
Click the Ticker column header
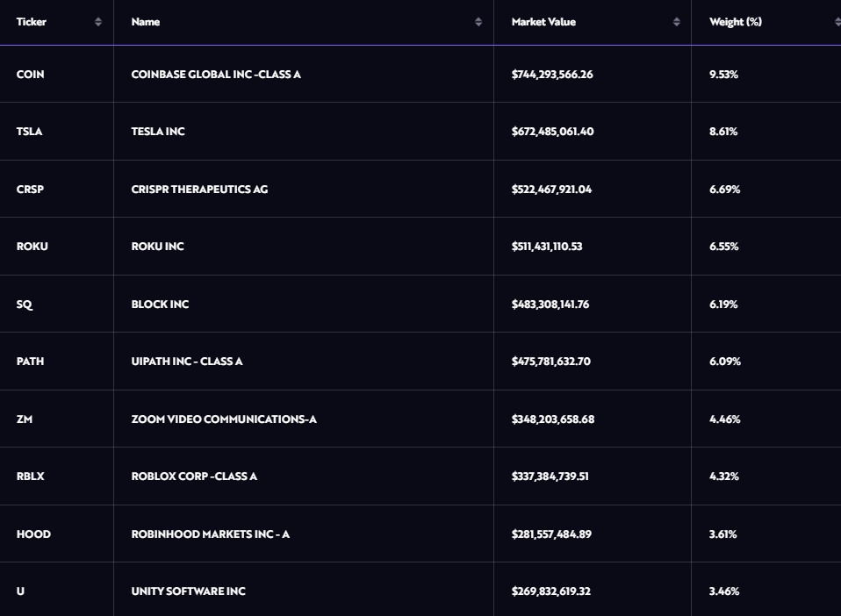tap(32, 22)
